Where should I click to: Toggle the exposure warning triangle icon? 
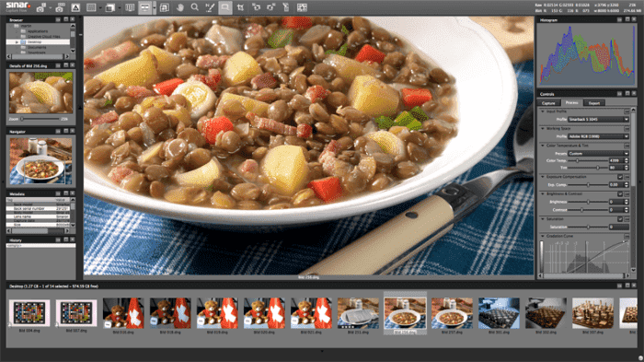pyautogui.click(x=75, y=7)
